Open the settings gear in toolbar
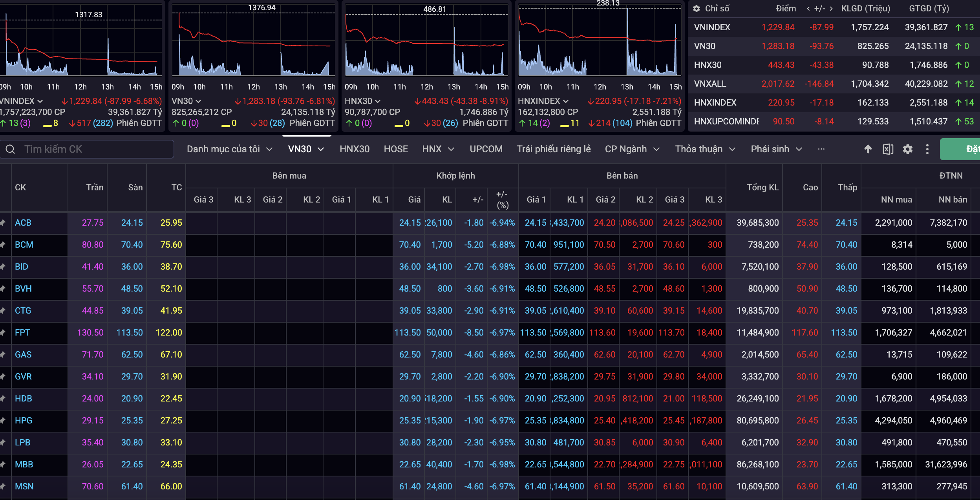980x500 pixels. pyautogui.click(x=907, y=149)
